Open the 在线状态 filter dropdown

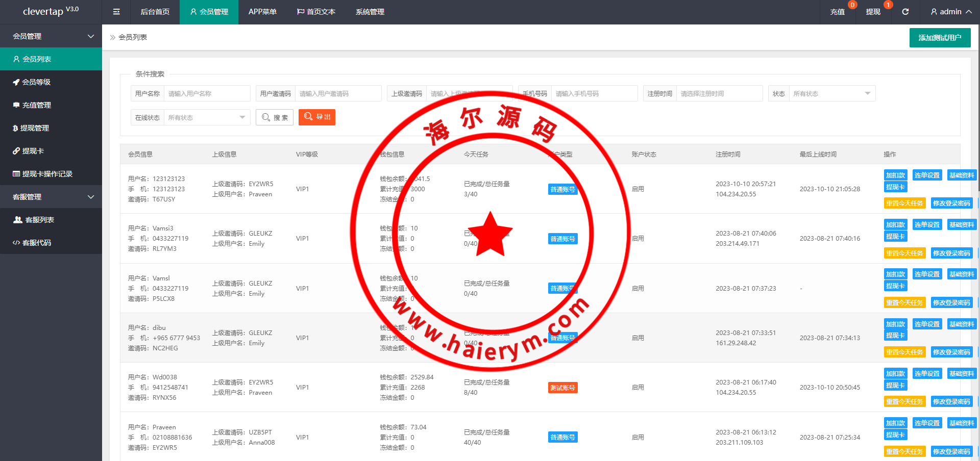(x=206, y=118)
